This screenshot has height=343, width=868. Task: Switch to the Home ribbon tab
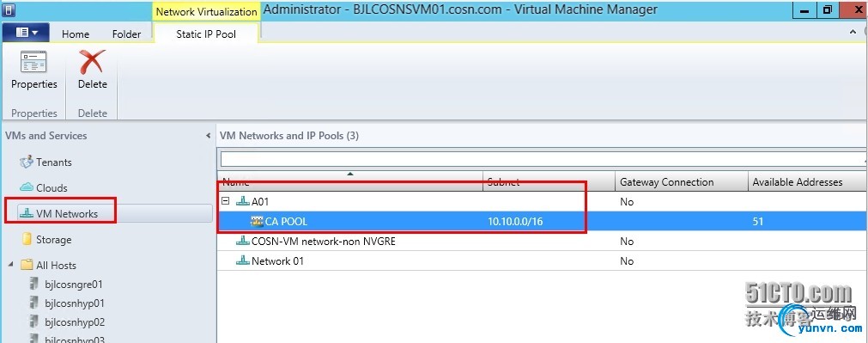click(x=76, y=34)
